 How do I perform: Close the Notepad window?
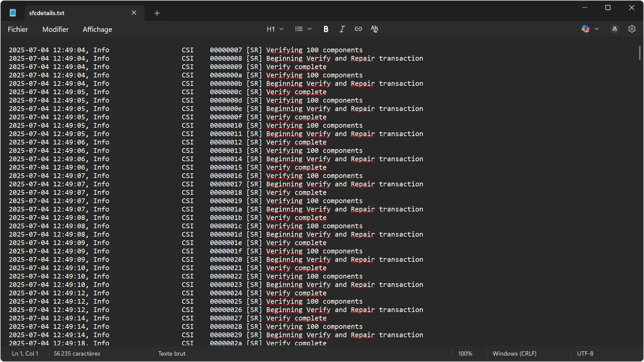[632, 8]
